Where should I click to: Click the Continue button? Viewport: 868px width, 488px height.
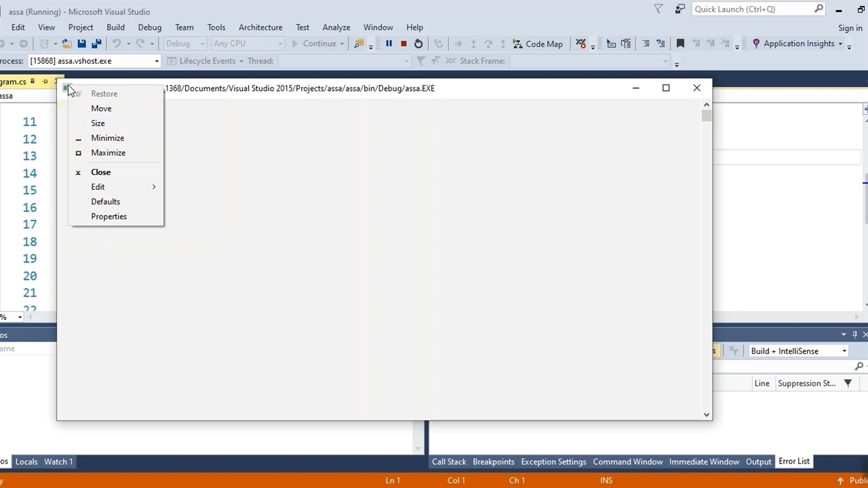point(313,43)
